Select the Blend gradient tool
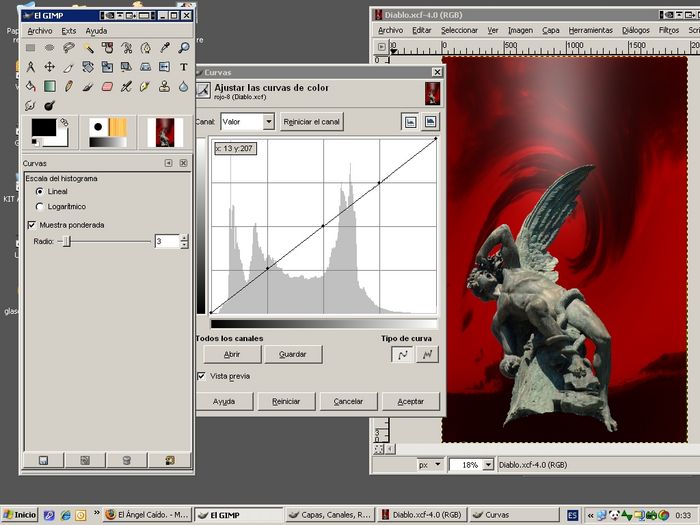Image resolution: width=700 pixels, height=525 pixels. tap(50, 86)
